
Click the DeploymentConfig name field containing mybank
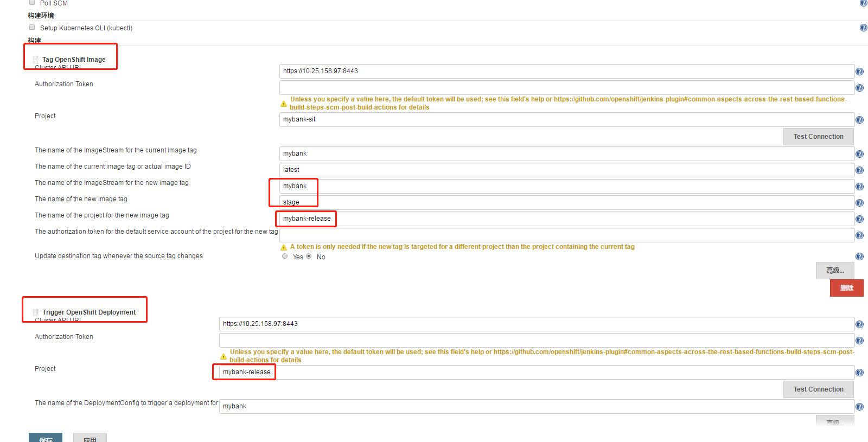click(536, 407)
